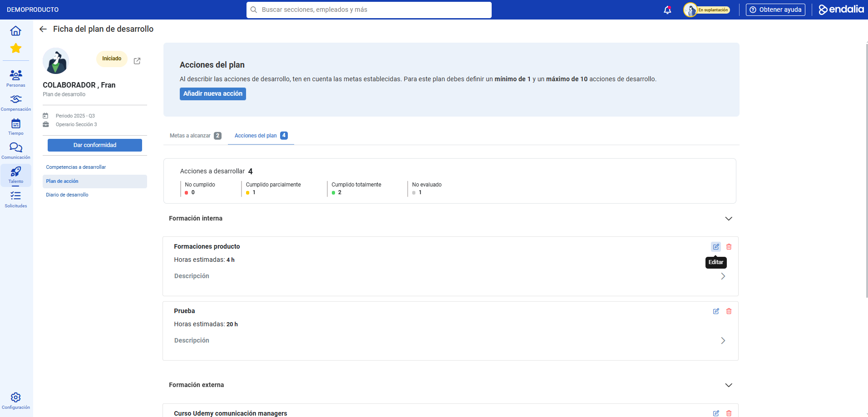The height and width of the screenshot is (417, 868).
Task: Edit the Curso Udemy comunicación managers action
Action: click(716, 413)
